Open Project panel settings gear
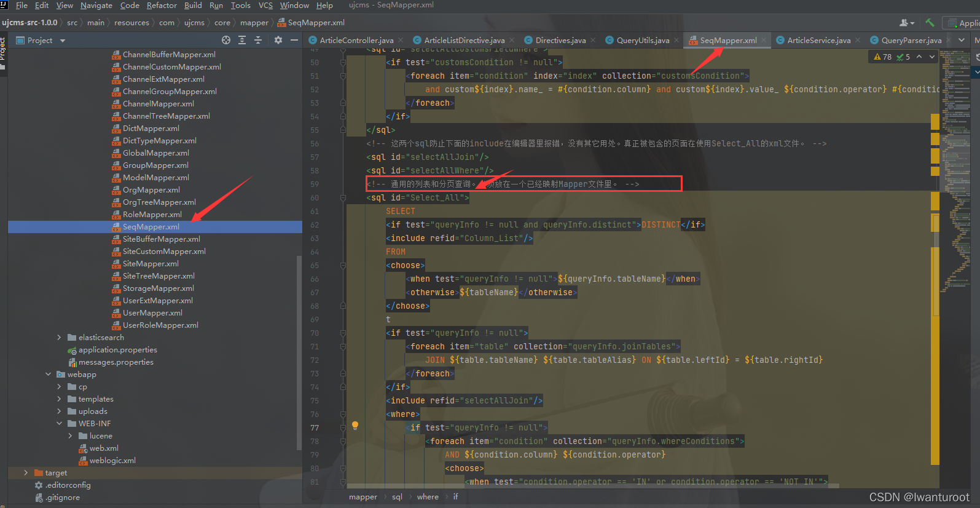The height and width of the screenshot is (508, 980). [278, 40]
